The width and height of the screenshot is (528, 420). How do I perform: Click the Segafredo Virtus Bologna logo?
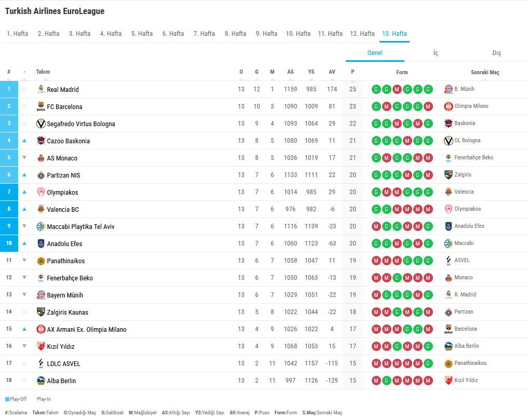click(40, 124)
